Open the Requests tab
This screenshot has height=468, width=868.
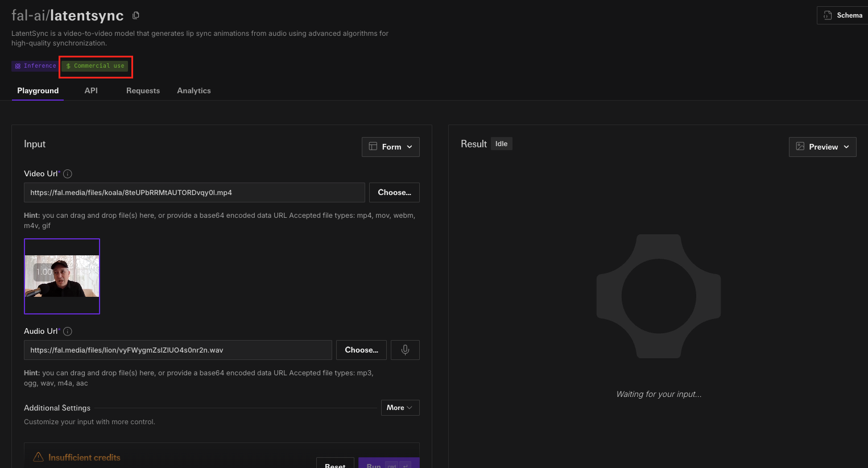click(143, 90)
